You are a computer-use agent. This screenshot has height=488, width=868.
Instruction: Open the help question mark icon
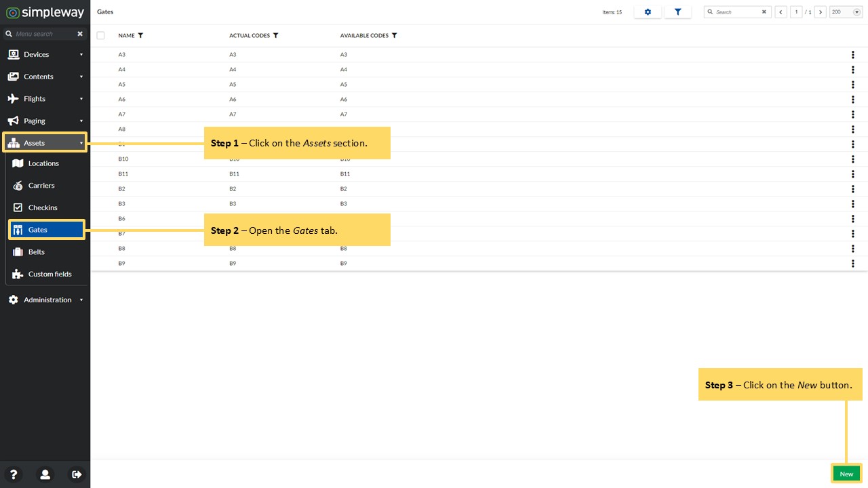tap(13, 474)
